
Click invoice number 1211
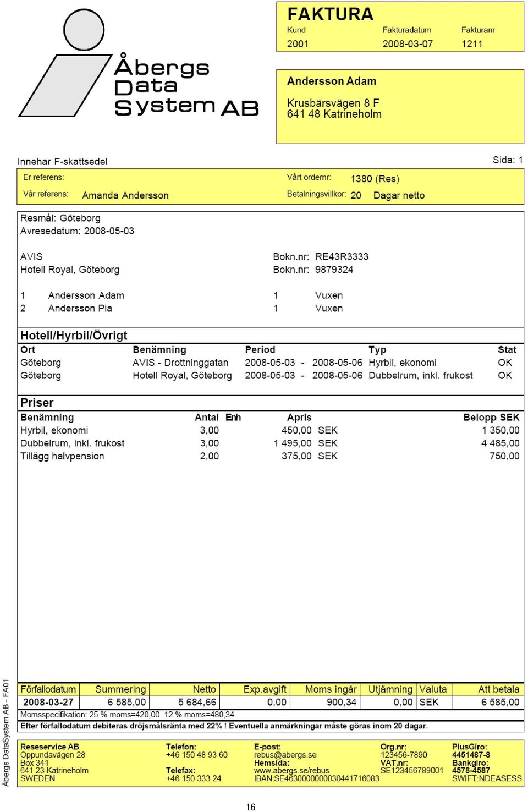(472, 44)
